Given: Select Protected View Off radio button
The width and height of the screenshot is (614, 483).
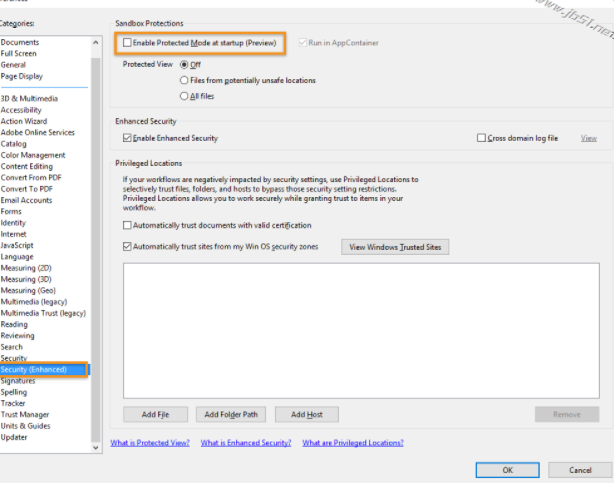Looking at the screenshot, I should tap(183, 64).
